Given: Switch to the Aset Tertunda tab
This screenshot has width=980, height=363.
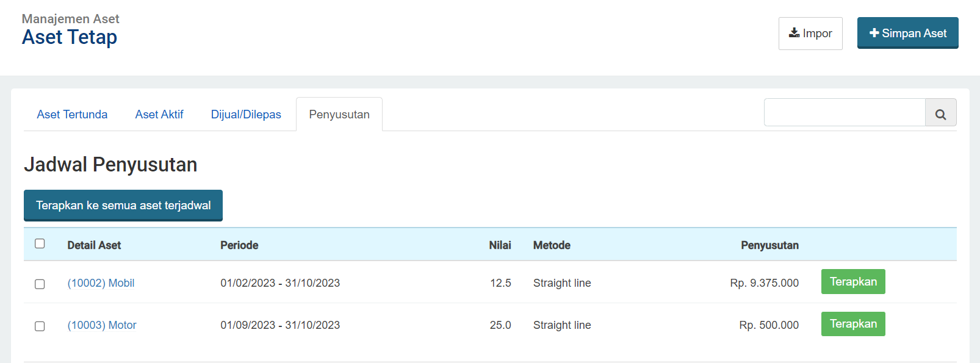Looking at the screenshot, I should click(72, 115).
